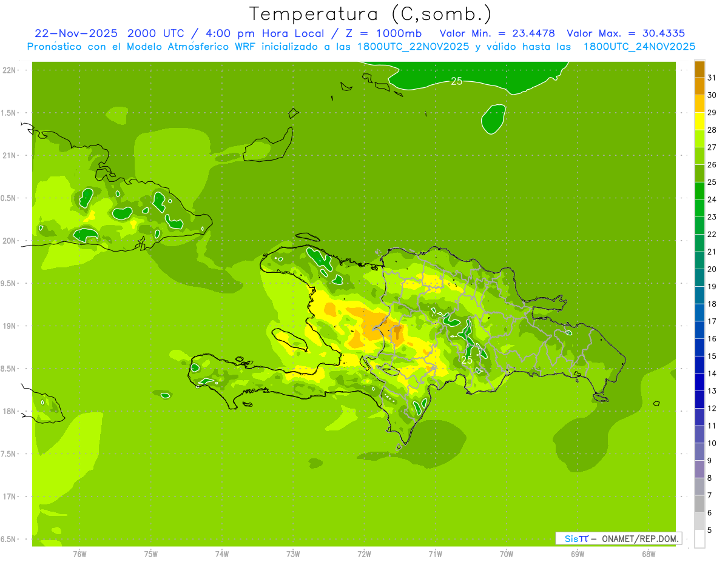Select the legend color between 25 and 26

point(699,173)
